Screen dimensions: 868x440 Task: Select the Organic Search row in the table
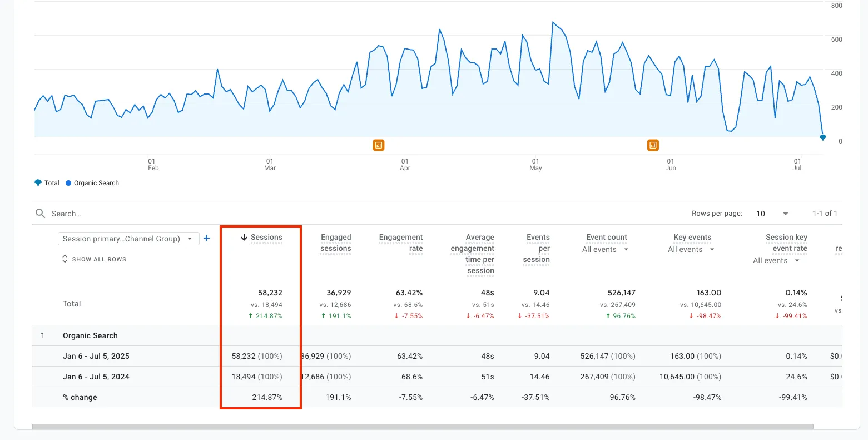coord(90,335)
